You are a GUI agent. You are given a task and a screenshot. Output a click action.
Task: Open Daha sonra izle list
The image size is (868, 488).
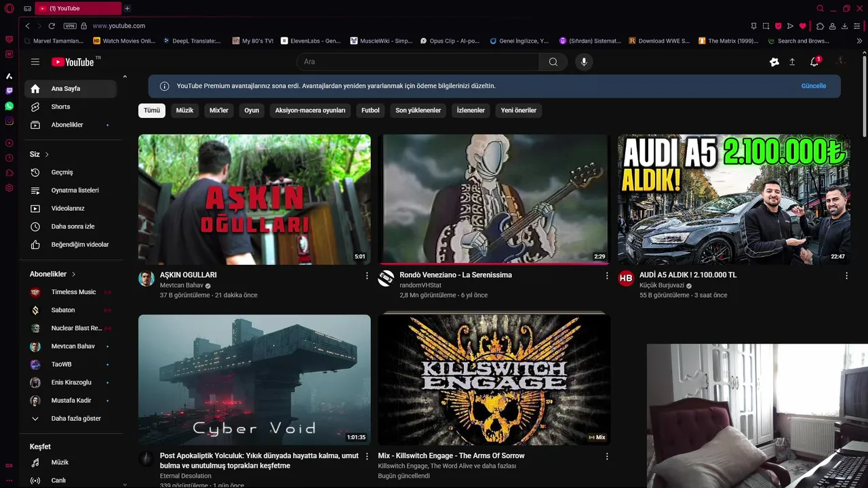[x=71, y=226]
